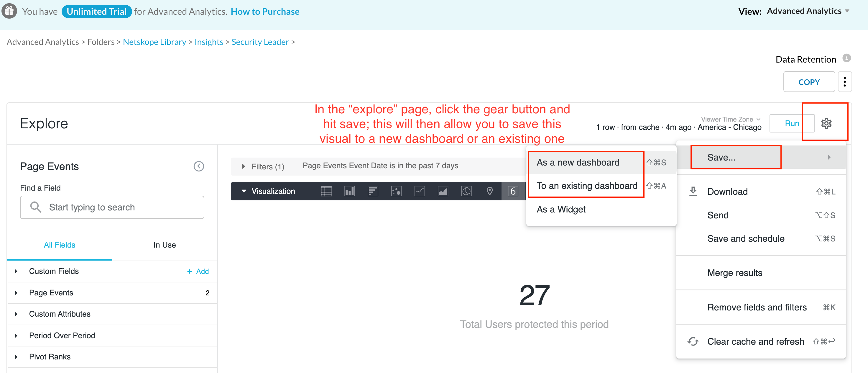The width and height of the screenshot is (868, 373).
Task: Open the three-dot menu next to COPY
Action: [x=844, y=82]
